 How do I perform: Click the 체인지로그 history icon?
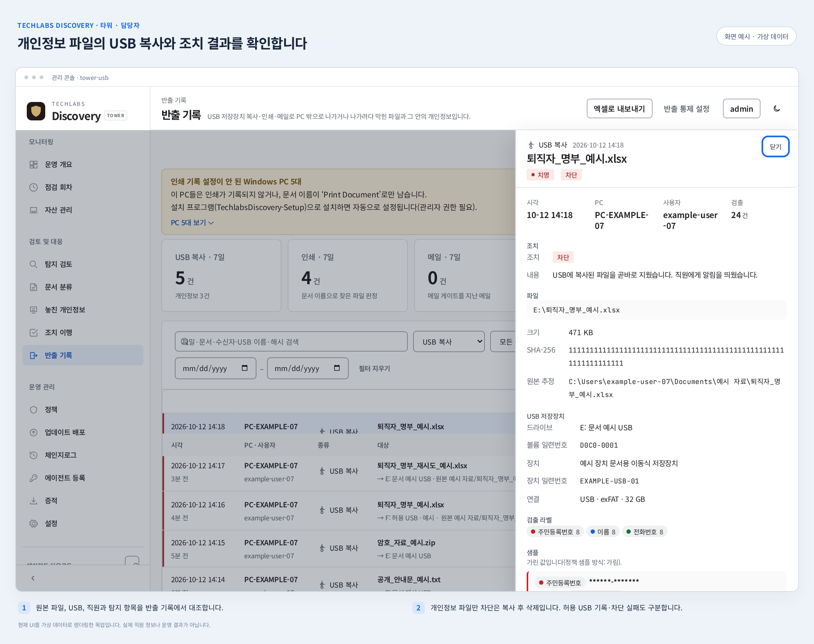[x=34, y=455]
